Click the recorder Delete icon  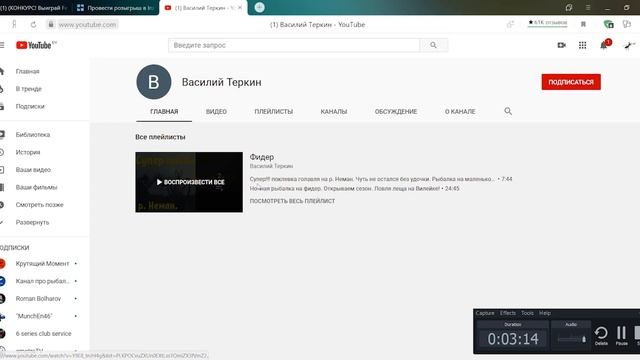tap(601, 336)
